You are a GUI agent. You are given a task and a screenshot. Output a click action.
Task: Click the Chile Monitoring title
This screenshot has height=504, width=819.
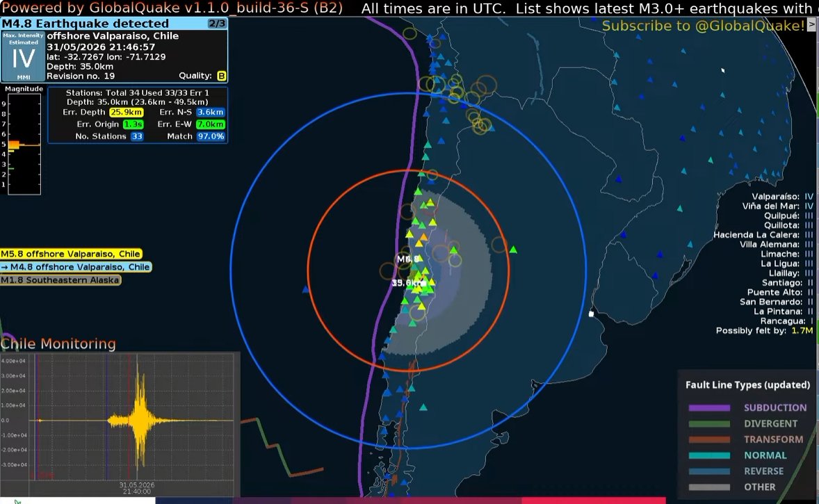(58, 343)
